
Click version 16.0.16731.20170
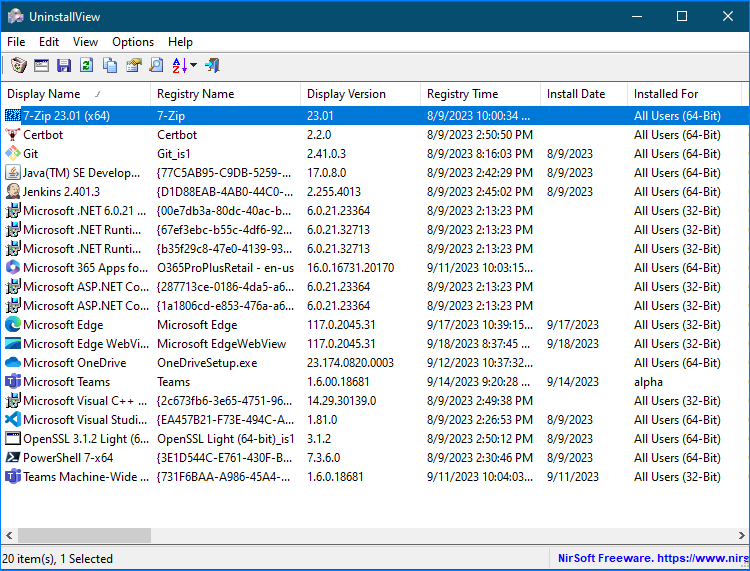click(351, 268)
